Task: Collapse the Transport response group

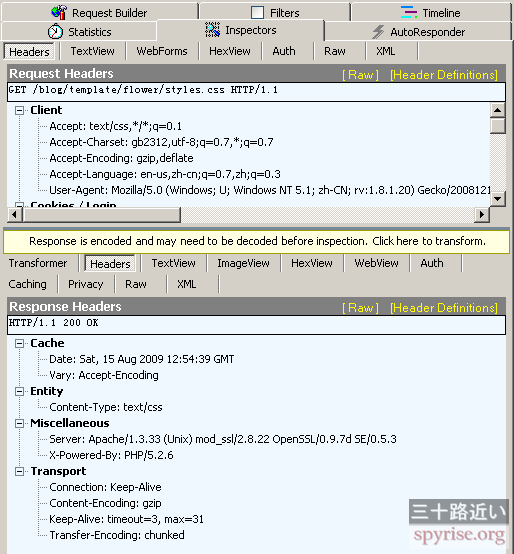Action: 19,471
